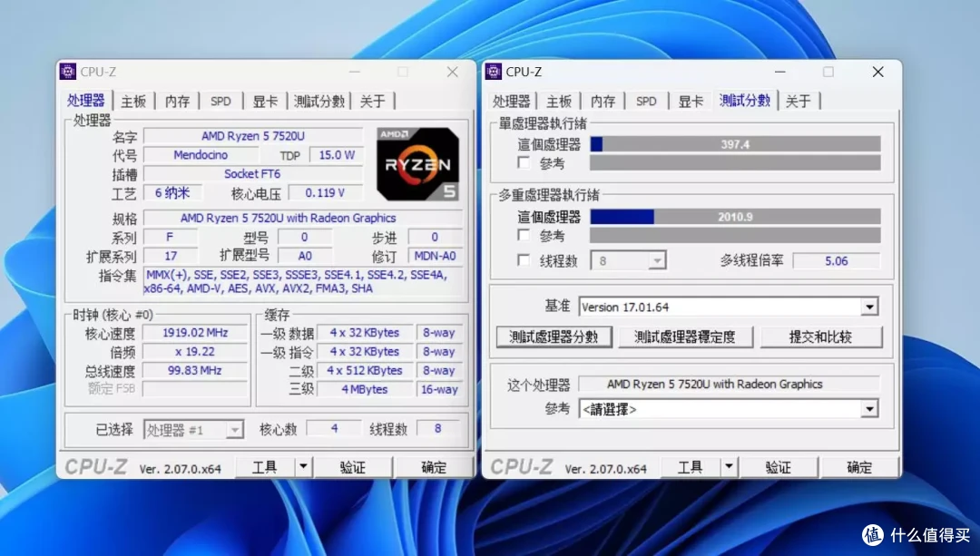This screenshot has height=556, width=980.
Task: Click single thread score bar showing 397.4
Action: point(735,144)
